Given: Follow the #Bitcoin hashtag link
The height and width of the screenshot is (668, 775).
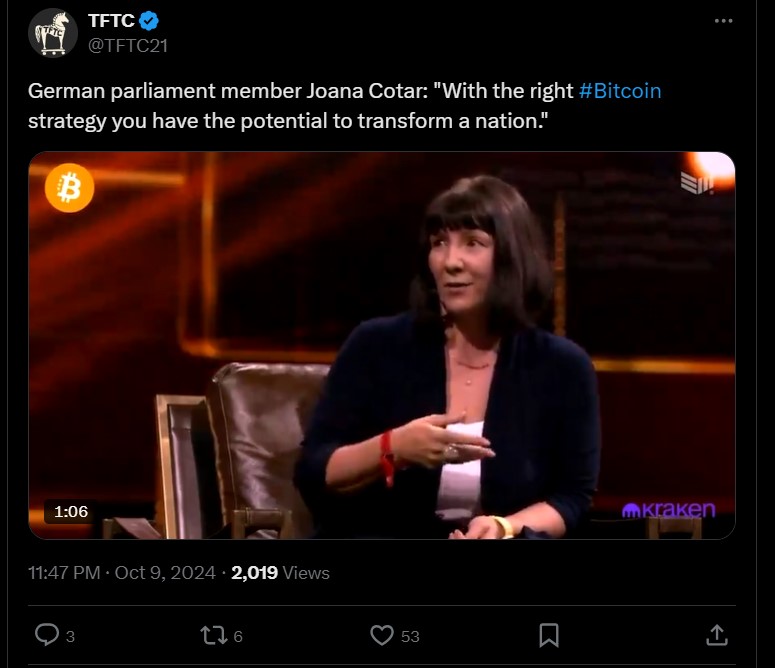Looking at the screenshot, I should click(620, 91).
